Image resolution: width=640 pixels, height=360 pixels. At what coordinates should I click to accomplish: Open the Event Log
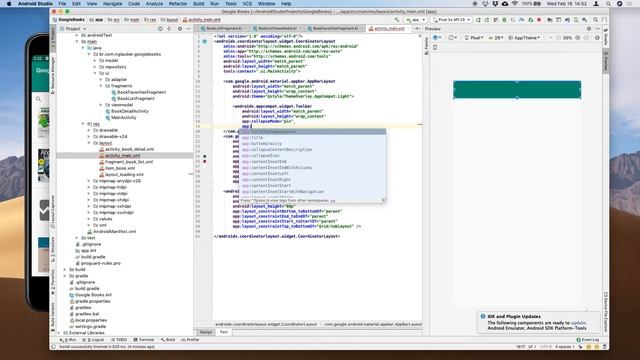coord(588,340)
